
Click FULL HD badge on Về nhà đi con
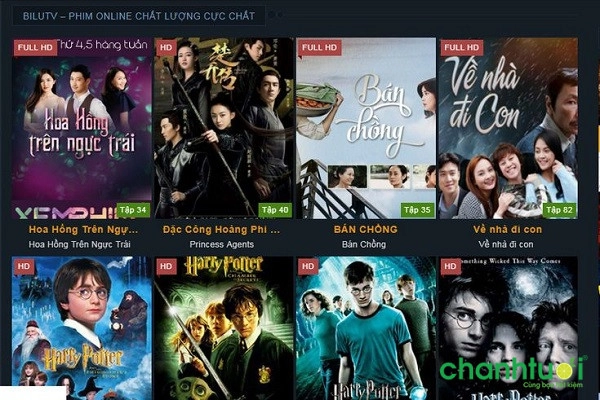tap(461, 47)
